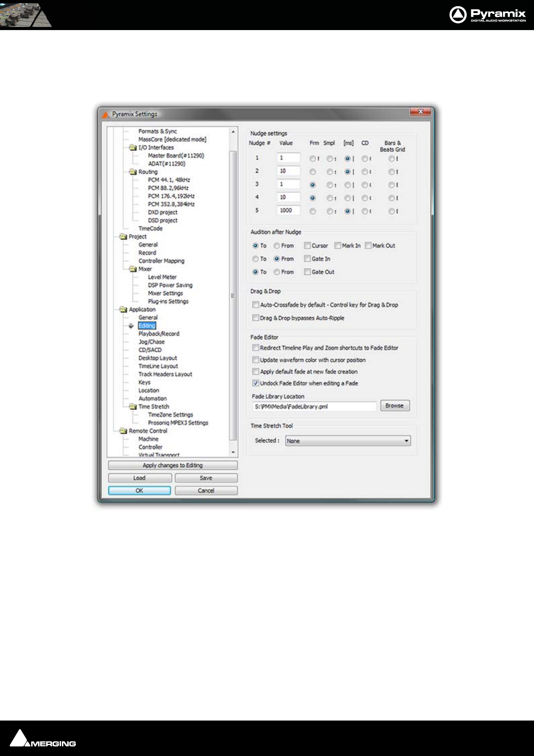Click Apply changes to Editing
This screenshot has width=534, height=756.
pos(173,465)
